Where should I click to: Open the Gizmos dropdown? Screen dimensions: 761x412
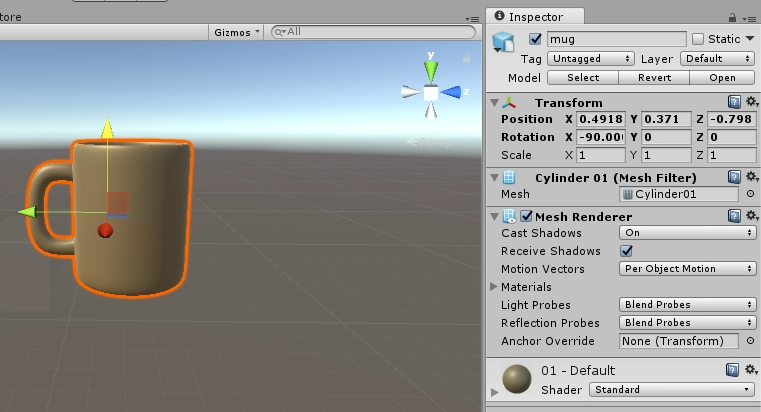[x=236, y=33]
